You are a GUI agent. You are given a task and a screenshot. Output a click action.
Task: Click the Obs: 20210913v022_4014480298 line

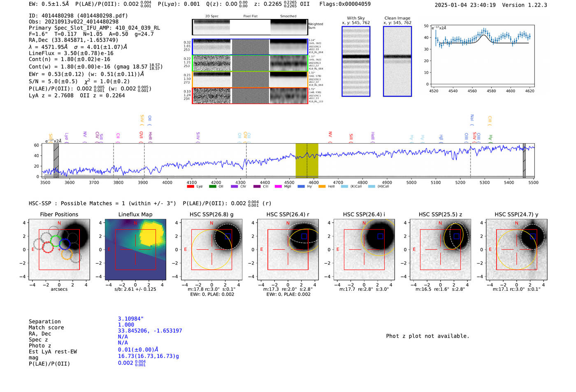[74, 21]
